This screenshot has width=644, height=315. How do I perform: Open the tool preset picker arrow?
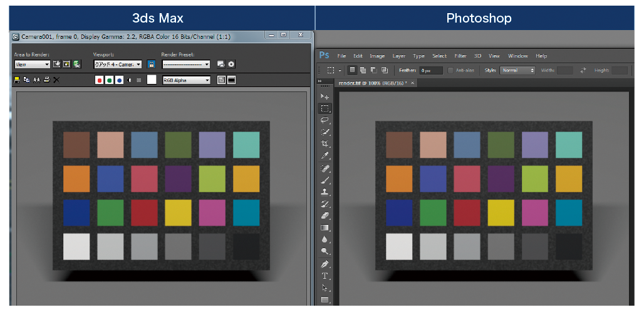point(340,71)
